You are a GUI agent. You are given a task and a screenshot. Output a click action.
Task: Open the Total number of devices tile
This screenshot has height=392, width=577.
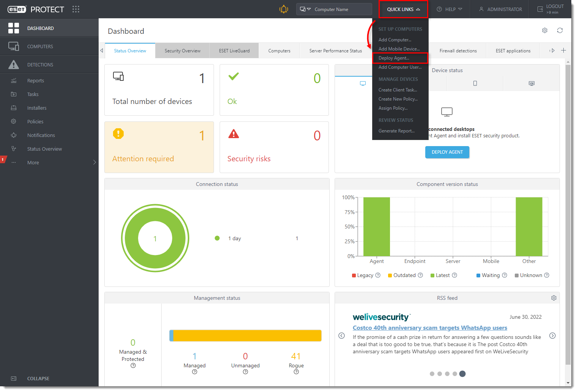click(159, 90)
